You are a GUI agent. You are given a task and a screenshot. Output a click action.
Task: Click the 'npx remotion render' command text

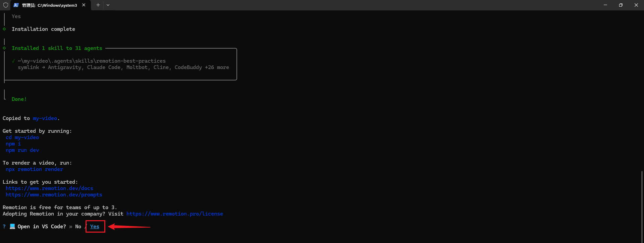point(34,169)
